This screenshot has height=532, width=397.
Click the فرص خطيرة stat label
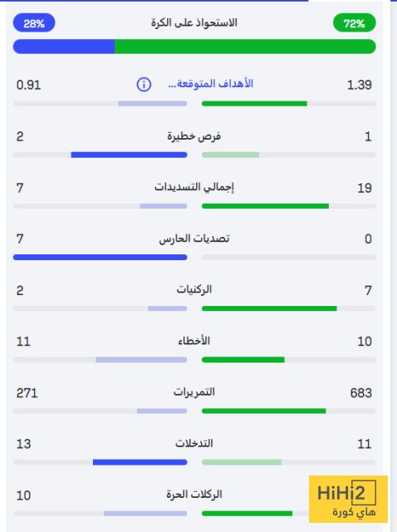[194, 136]
